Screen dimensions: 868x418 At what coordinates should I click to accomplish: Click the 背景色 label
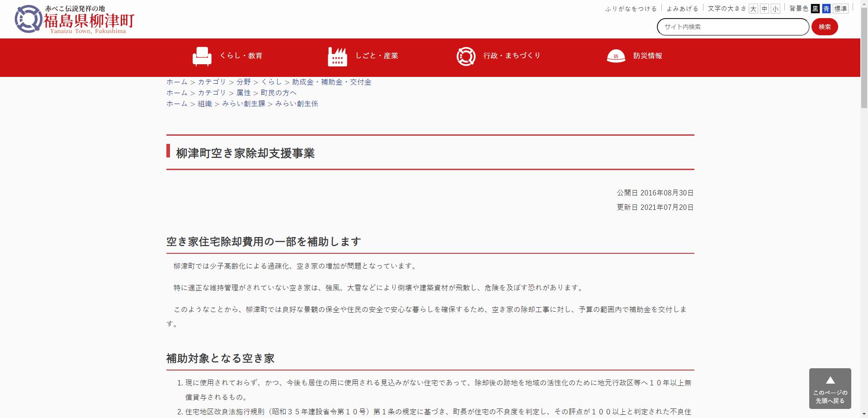tap(799, 9)
